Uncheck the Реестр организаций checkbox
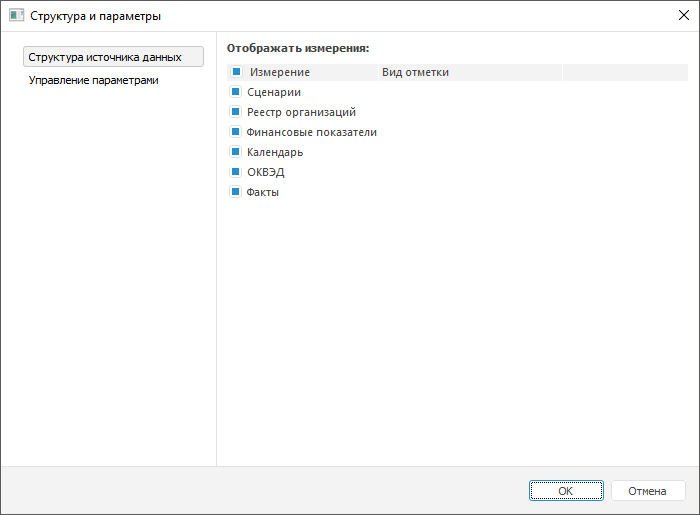The height and width of the screenshot is (515, 700). pyautogui.click(x=237, y=112)
